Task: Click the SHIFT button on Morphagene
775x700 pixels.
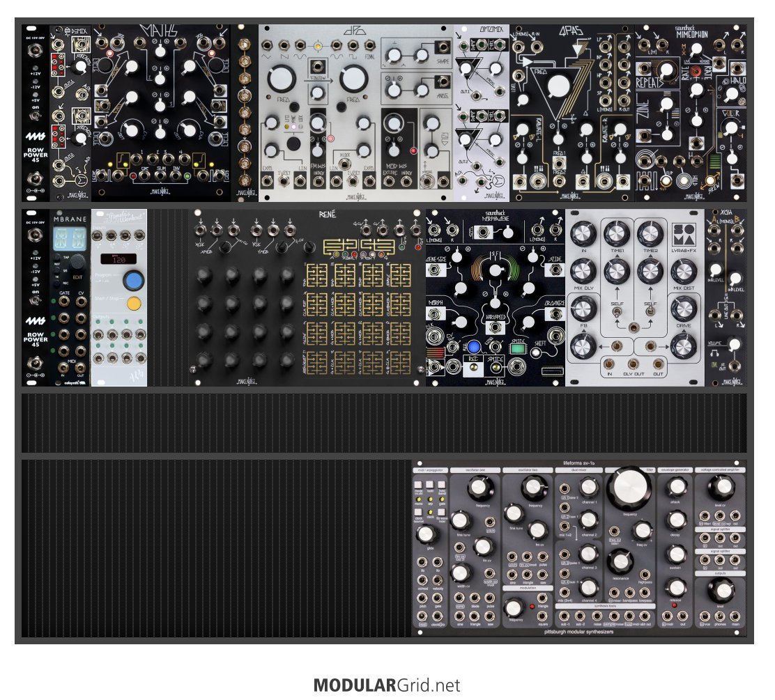Action: (536, 352)
